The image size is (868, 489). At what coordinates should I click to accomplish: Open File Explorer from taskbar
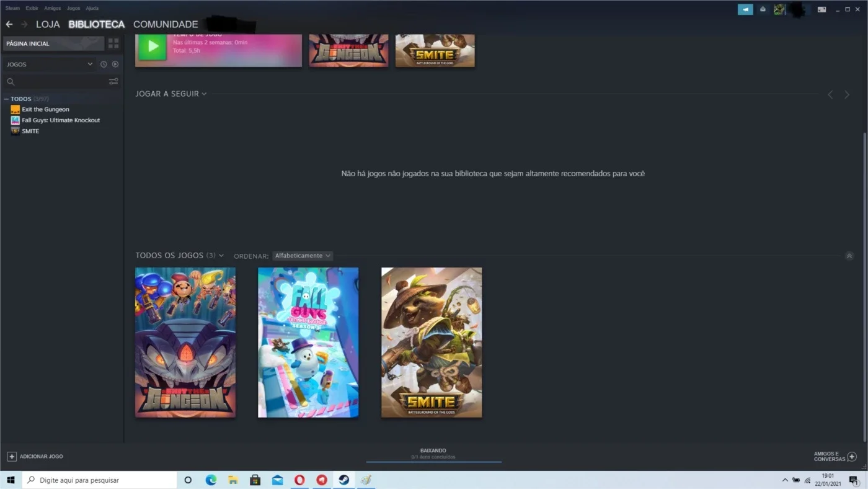(233, 480)
